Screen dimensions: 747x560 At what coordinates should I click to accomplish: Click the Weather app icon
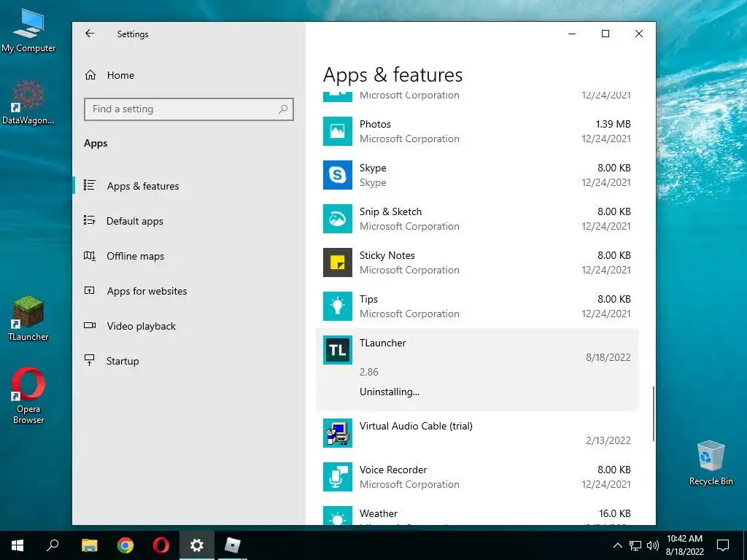(x=337, y=516)
